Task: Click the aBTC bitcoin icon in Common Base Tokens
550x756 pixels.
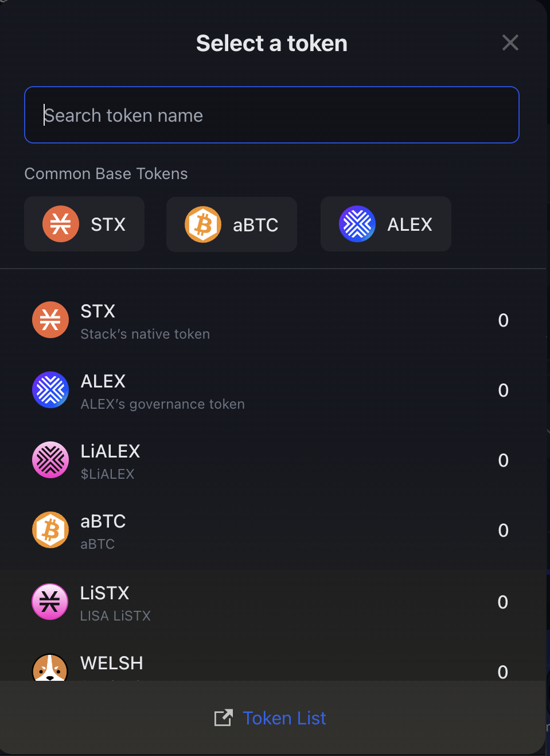Action: 203,224
